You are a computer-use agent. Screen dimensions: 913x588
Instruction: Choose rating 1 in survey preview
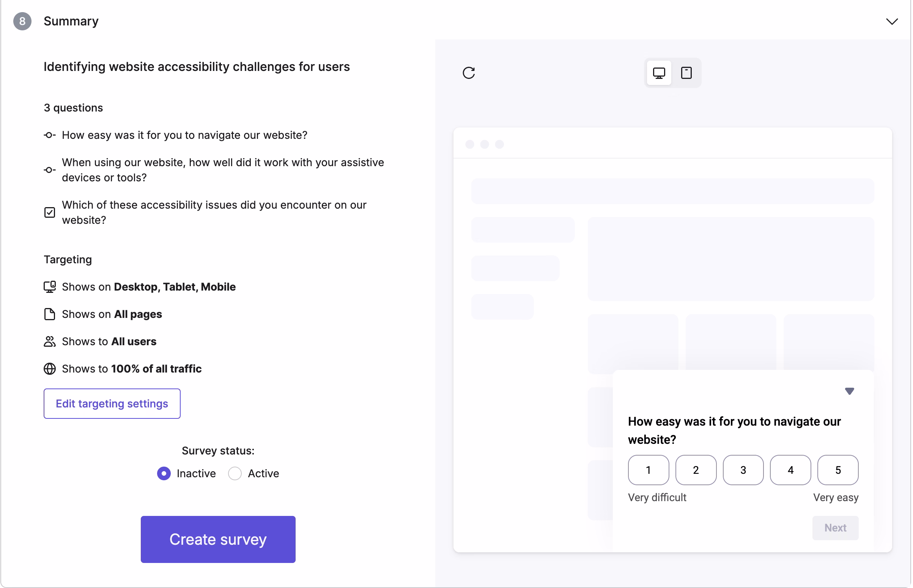649,470
